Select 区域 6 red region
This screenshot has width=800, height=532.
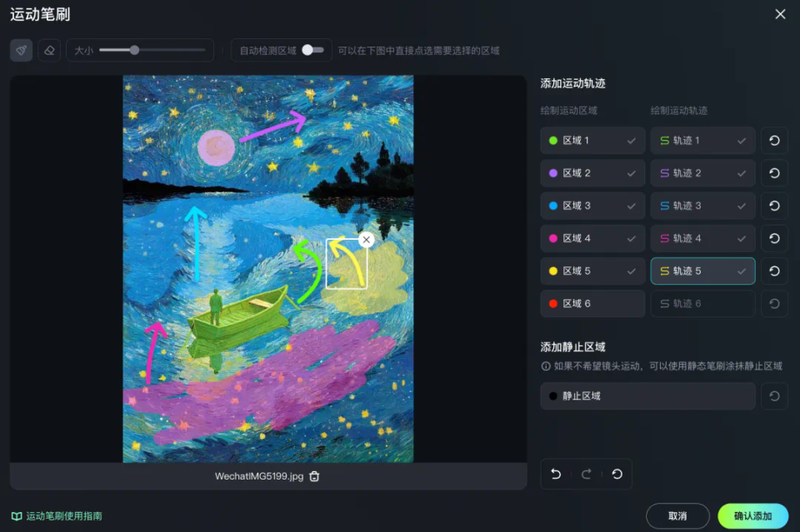592,304
